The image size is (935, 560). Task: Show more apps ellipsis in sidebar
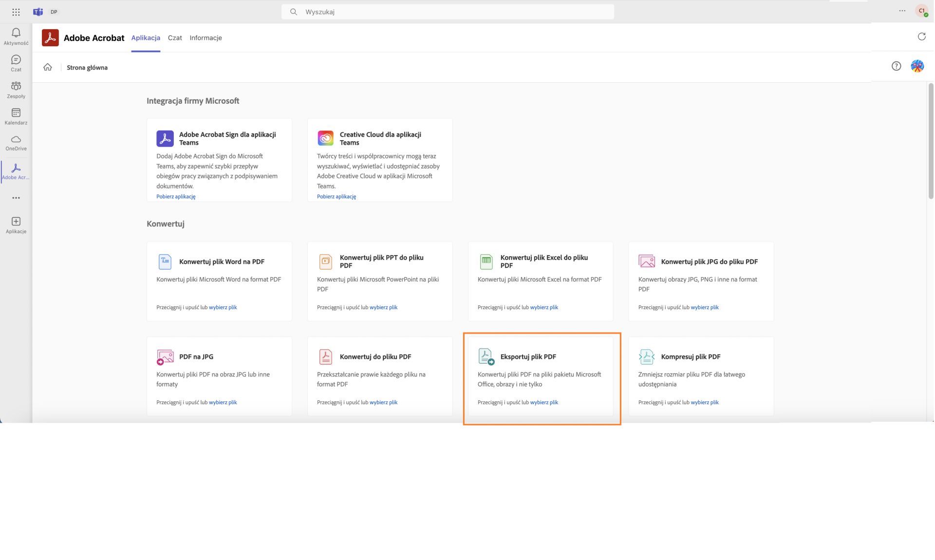(16, 198)
